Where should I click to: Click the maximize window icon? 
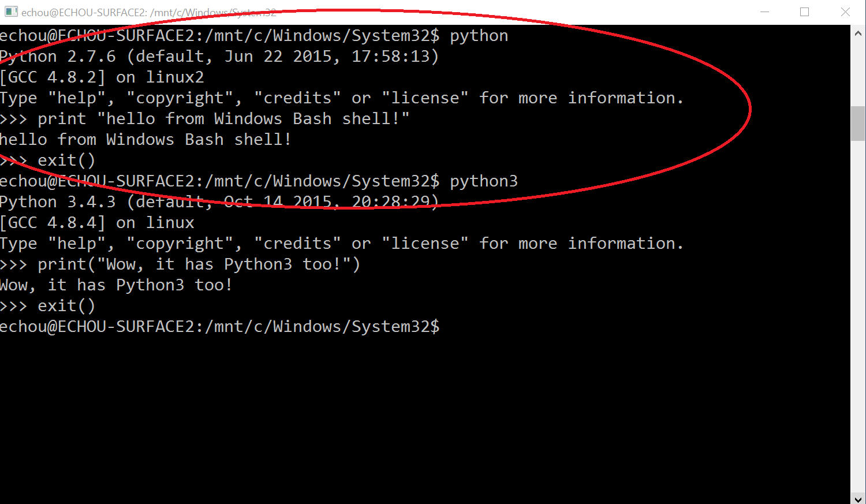pyautogui.click(x=805, y=12)
